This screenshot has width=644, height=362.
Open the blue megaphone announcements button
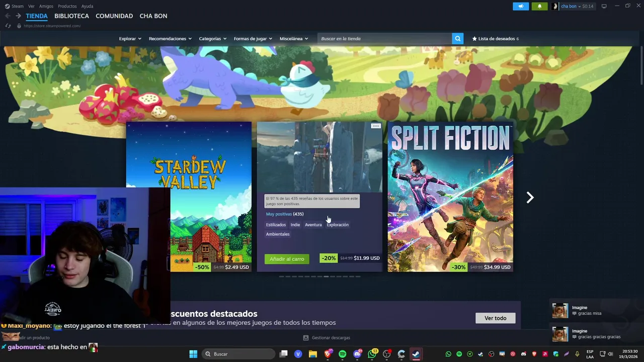521,6
